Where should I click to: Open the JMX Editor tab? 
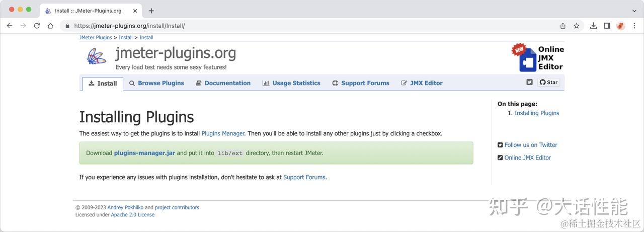[x=422, y=83]
